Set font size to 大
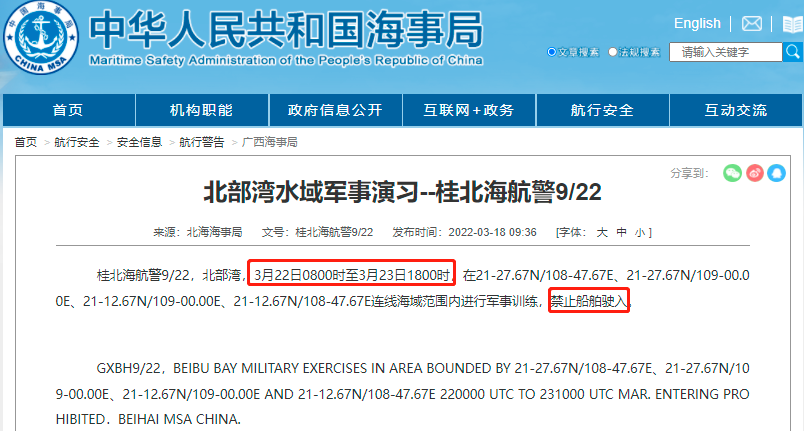804x431 pixels. 602,232
